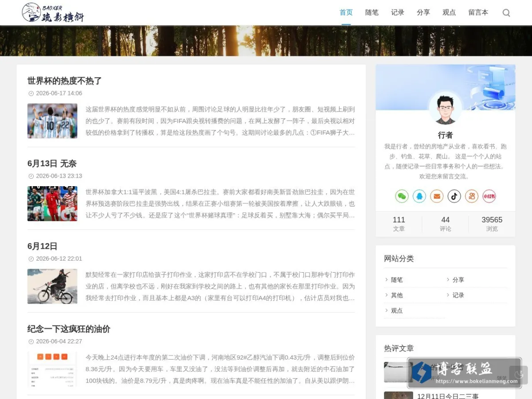
Task: Click the 39565 浏览 count
Action: click(x=492, y=224)
